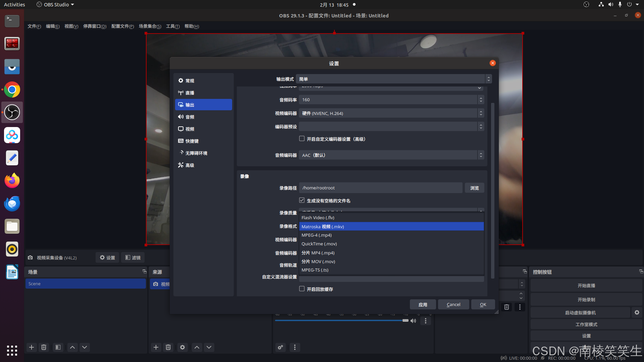Open the Tools menu in menu bar
This screenshot has width=644, height=362.
(x=172, y=26)
